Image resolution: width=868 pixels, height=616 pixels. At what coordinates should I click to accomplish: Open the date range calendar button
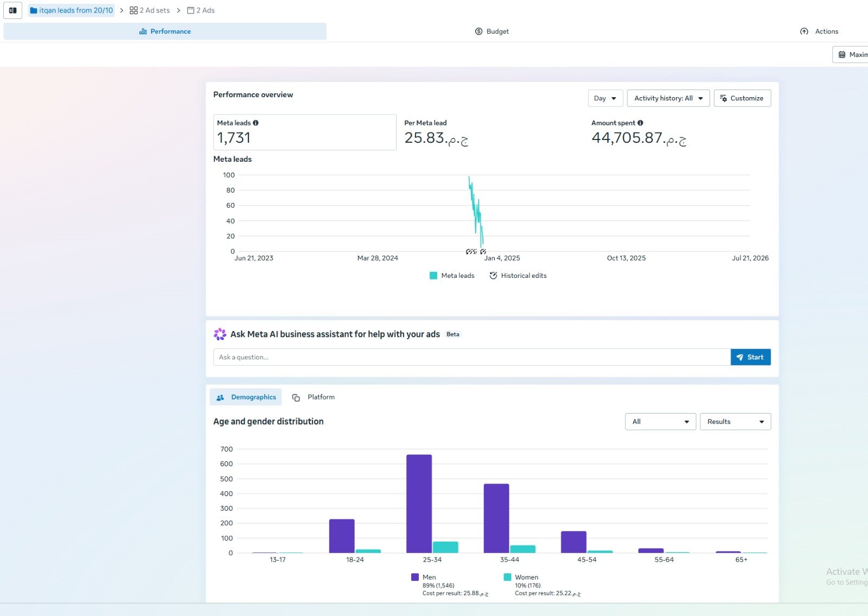851,55
